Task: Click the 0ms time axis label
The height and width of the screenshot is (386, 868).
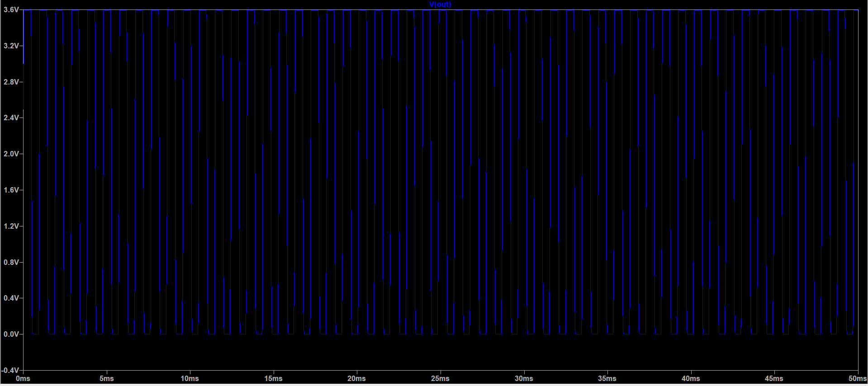Action: point(23,379)
